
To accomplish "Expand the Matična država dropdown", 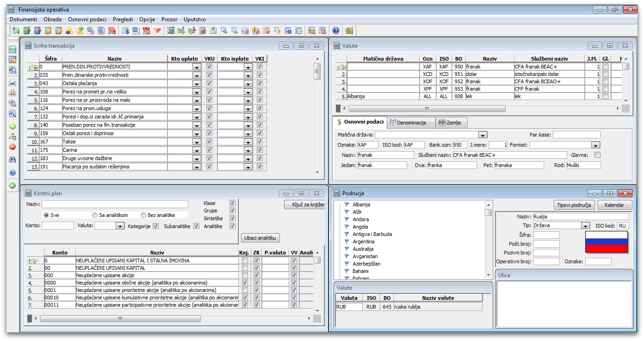I will pyautogui.click(x=483, y=135).
